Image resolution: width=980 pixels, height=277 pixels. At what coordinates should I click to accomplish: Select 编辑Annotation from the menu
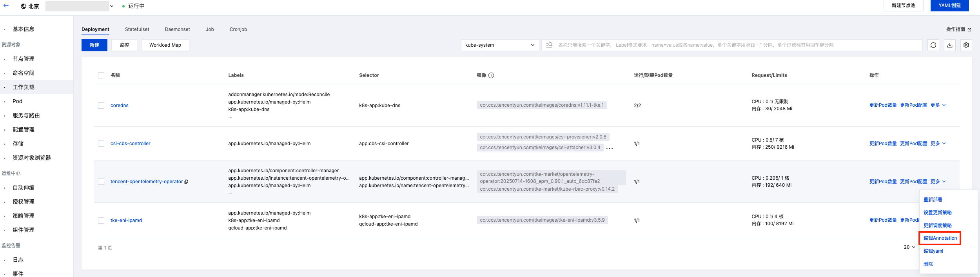click(x=940, y=238)
